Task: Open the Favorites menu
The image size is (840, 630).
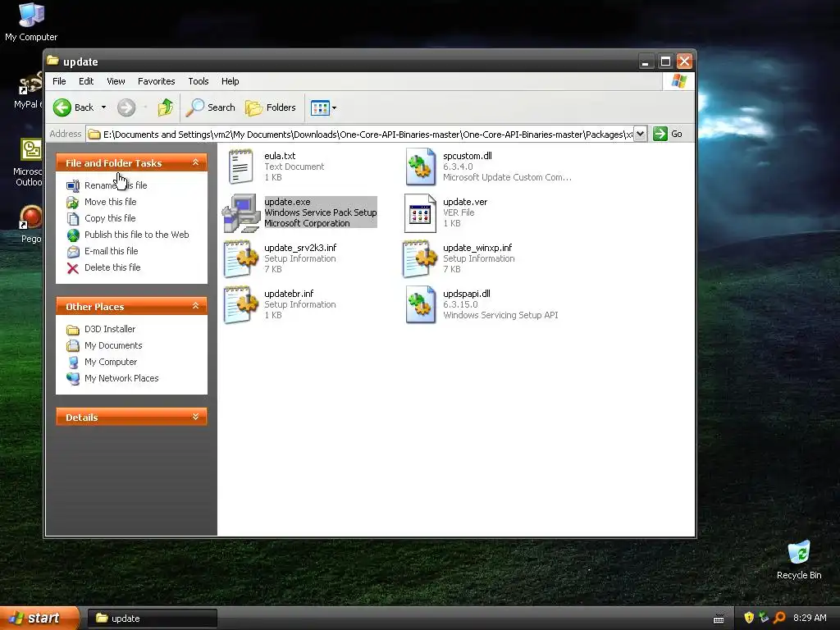Action: (x=157, y=81)
